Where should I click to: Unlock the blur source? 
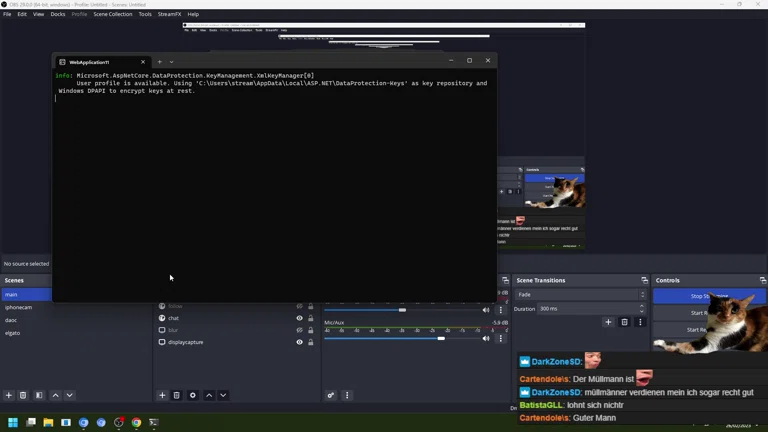pos(311,330)
